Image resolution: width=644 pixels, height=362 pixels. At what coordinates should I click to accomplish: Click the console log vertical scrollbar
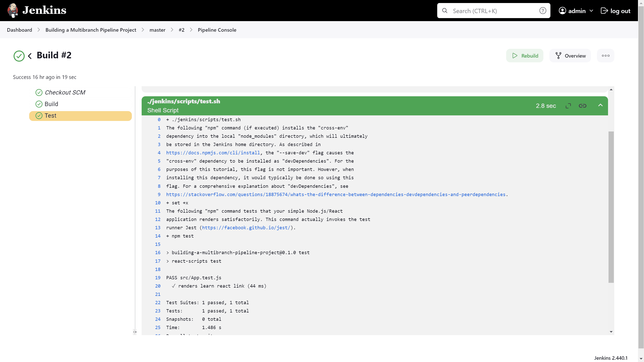point(611,207)
